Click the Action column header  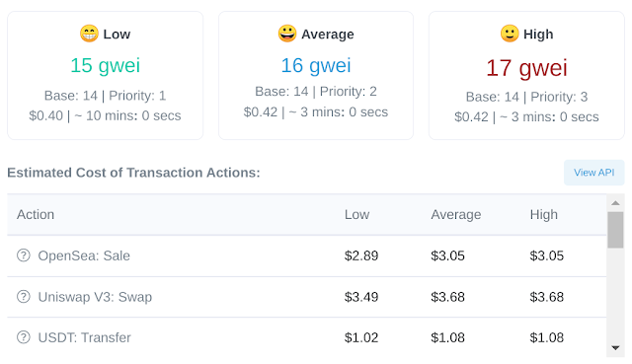pyautogui.click(x=36, y=215)
